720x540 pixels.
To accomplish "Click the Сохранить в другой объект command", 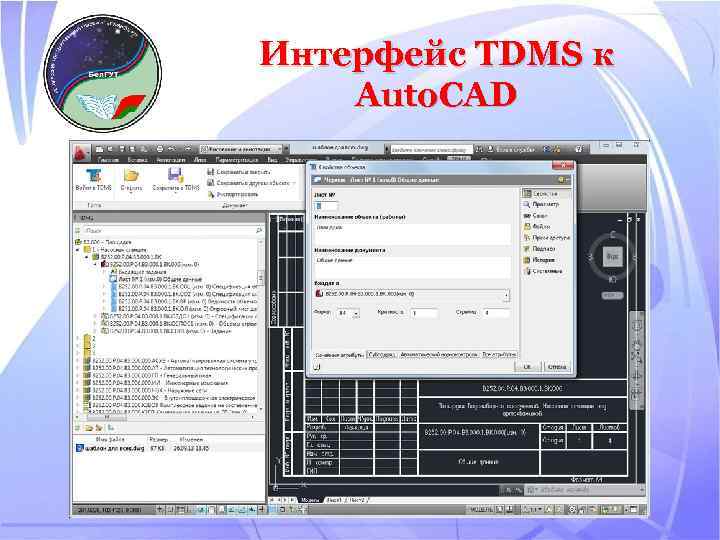I will (x=253, y=183).
